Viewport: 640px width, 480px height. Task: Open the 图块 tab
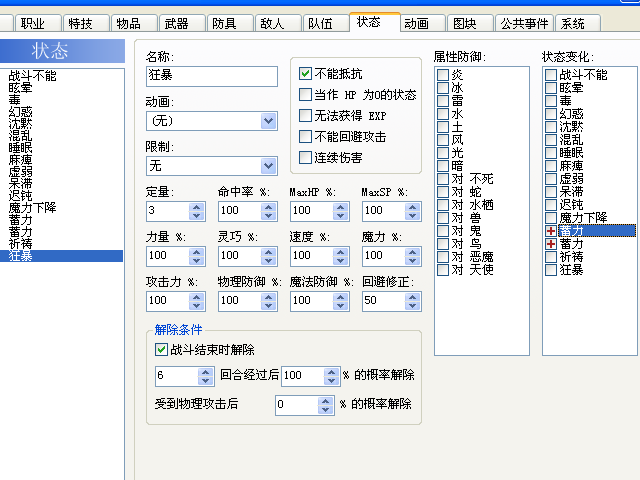point(470,23)
